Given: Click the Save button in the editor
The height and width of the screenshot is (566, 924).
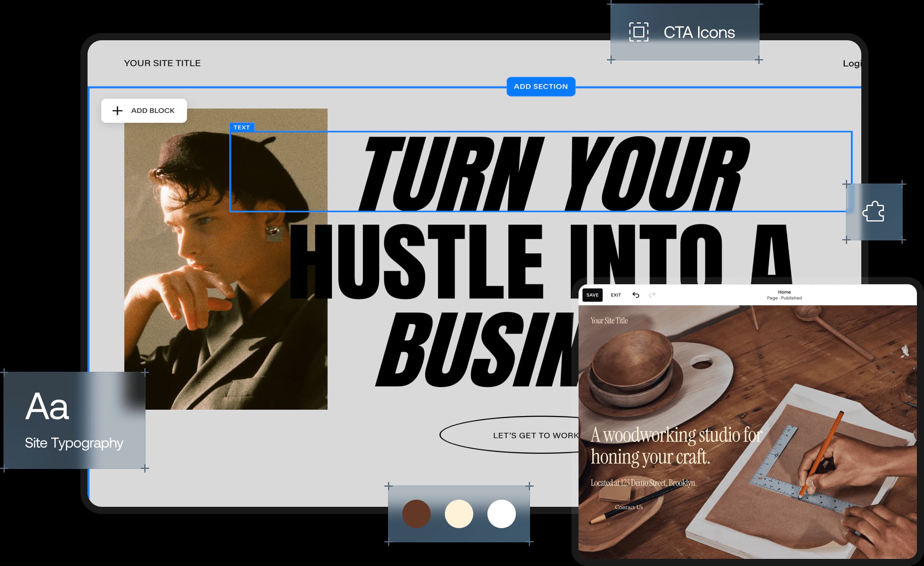Looking at the screenshot, I should click(593, 295).
